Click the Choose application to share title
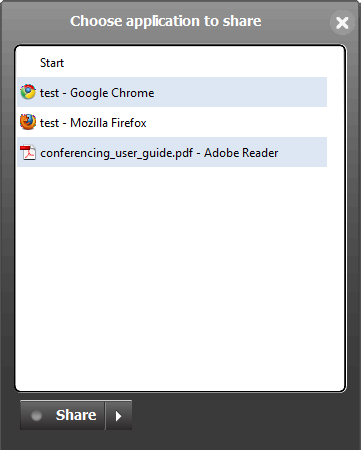Image resolution: width=361 pixels, height=450 pixels. [166, 21]
